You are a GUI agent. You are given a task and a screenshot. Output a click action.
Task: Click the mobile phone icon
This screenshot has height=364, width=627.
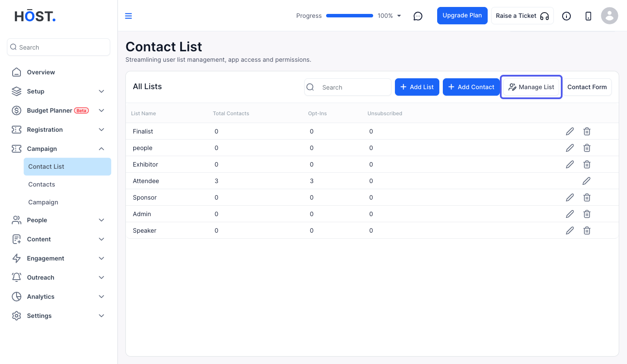coord(588,16)
